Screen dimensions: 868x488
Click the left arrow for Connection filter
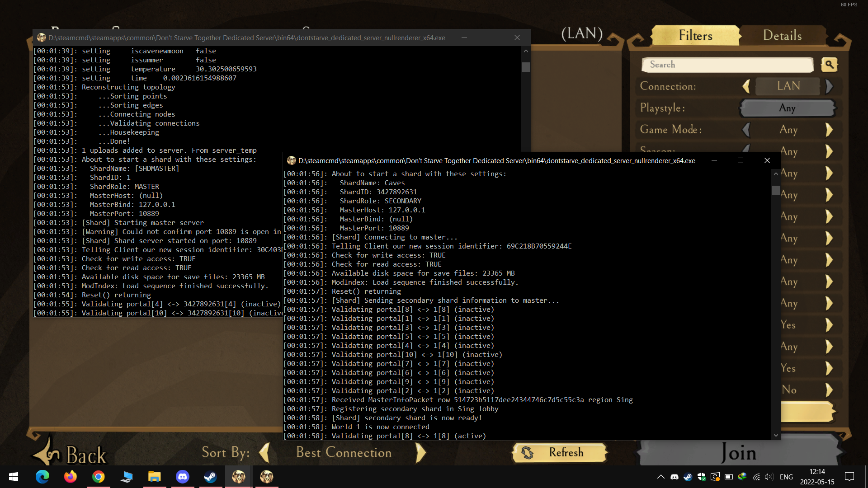point(746,86)
